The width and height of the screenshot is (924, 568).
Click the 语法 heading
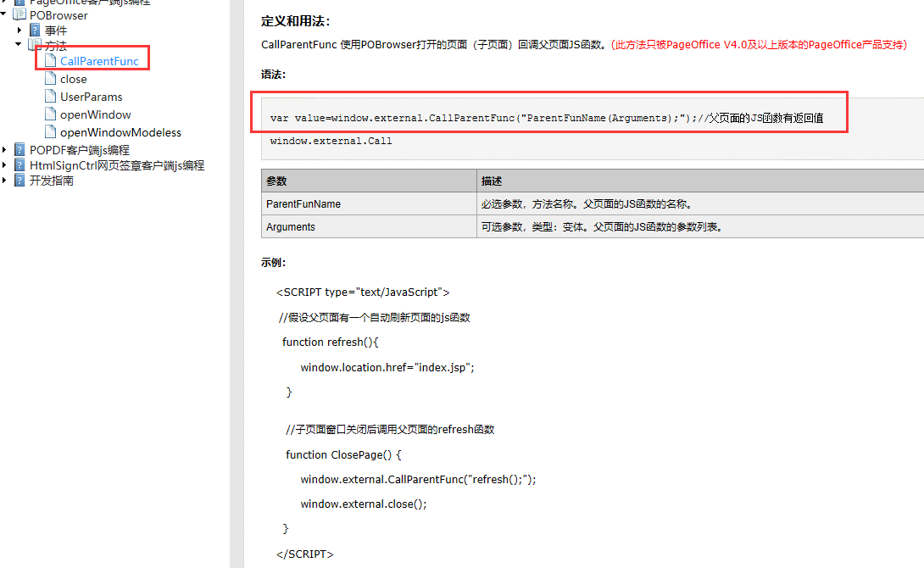coord(274,75)
